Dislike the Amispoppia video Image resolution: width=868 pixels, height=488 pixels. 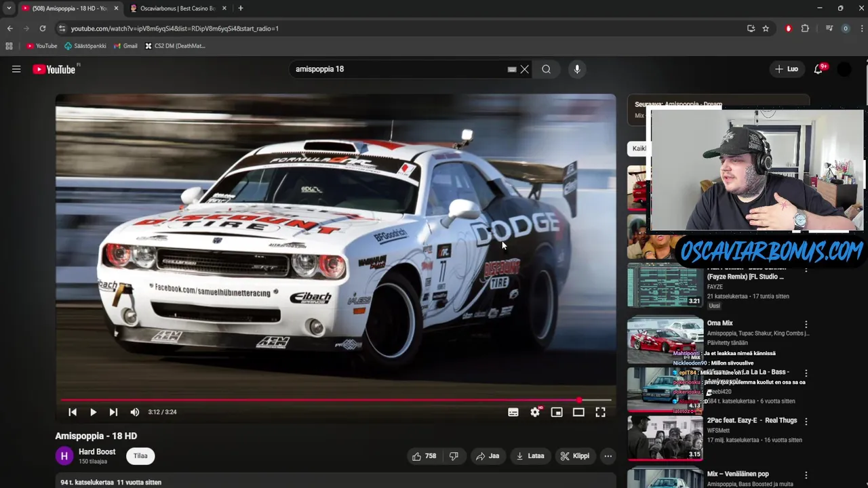[x=454, y=456]
